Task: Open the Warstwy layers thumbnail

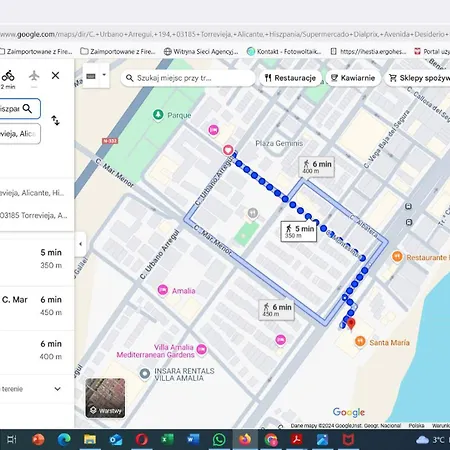Action: point(105,398)
